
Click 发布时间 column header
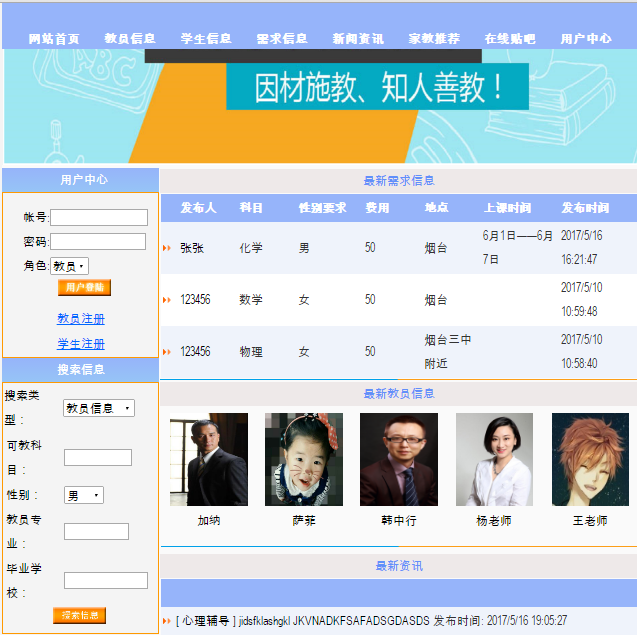[x=585, y=208]
